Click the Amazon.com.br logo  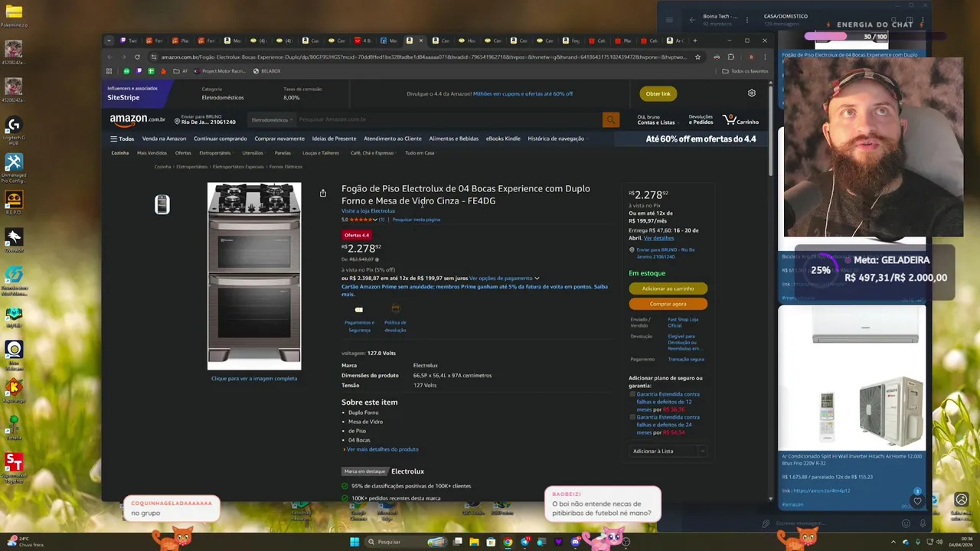coord(137,119)
